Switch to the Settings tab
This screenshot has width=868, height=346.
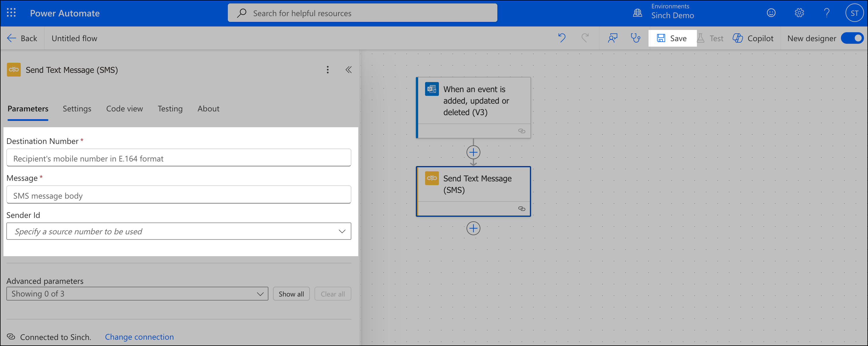pyautogui.click(x=77, y=109)
